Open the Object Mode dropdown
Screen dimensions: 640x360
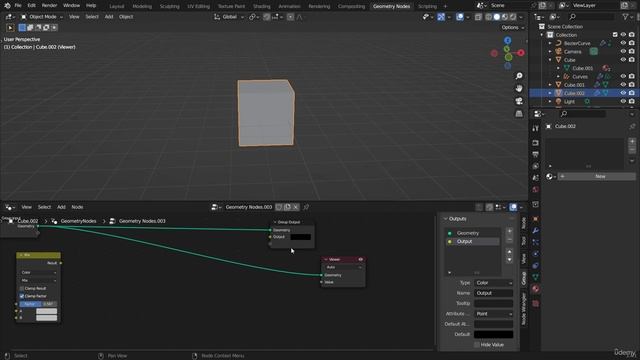(42, 17)
